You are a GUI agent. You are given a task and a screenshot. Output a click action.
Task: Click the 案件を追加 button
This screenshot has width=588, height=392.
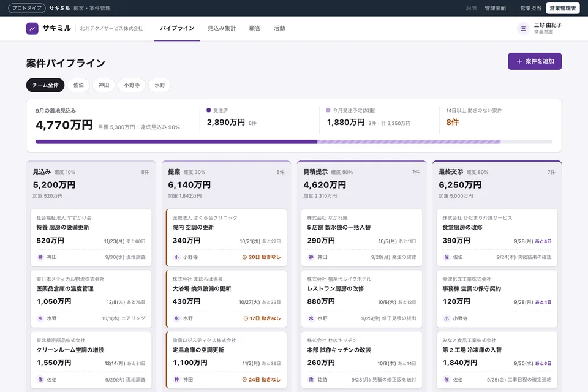(535, 61)
